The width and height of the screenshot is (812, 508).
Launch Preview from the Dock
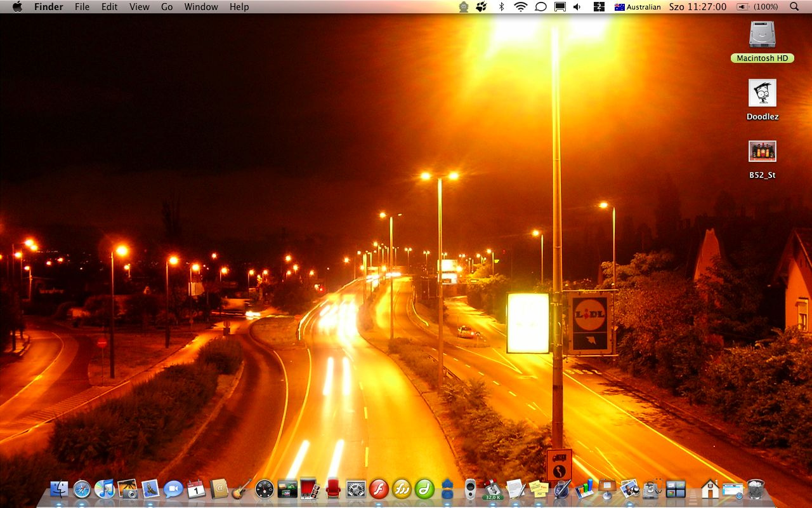(630, 488)
